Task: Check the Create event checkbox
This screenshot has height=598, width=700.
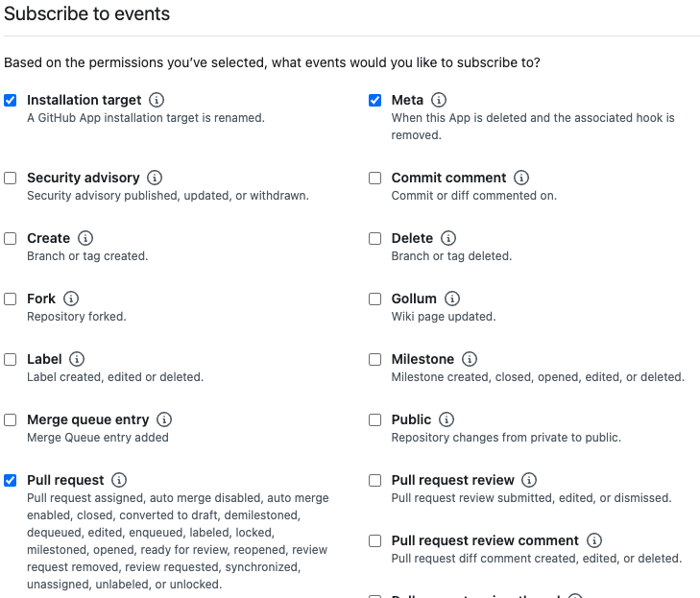Action: tap(11, 238)
